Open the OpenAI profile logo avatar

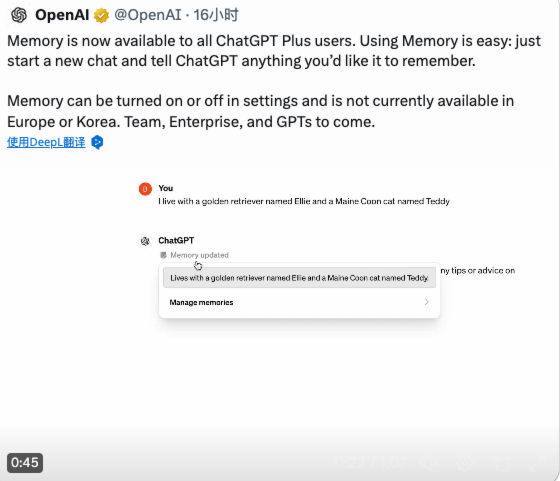coord(19,15)
